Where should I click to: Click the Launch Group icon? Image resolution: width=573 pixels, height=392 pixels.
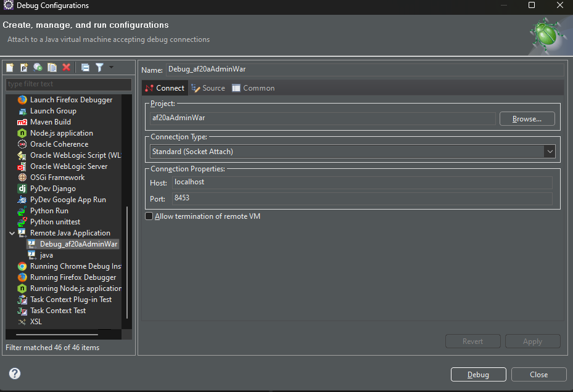(22, 111)
